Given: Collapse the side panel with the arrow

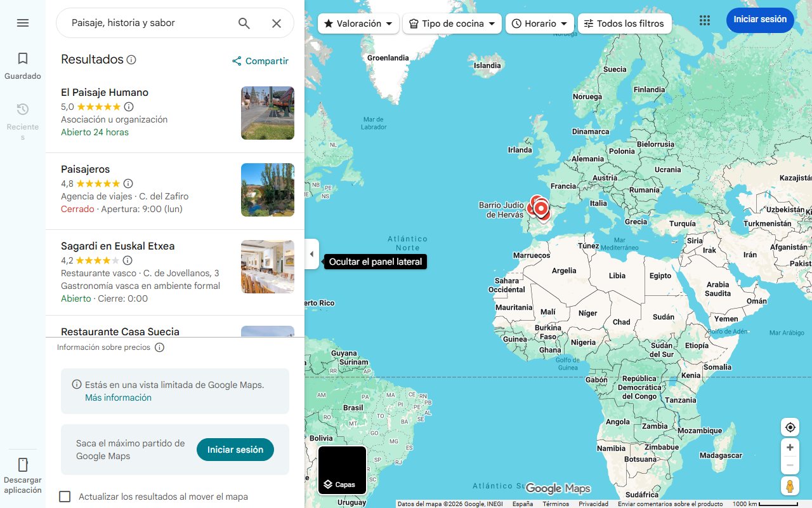Looking at the screenshot, I should [x=311, y=254].
